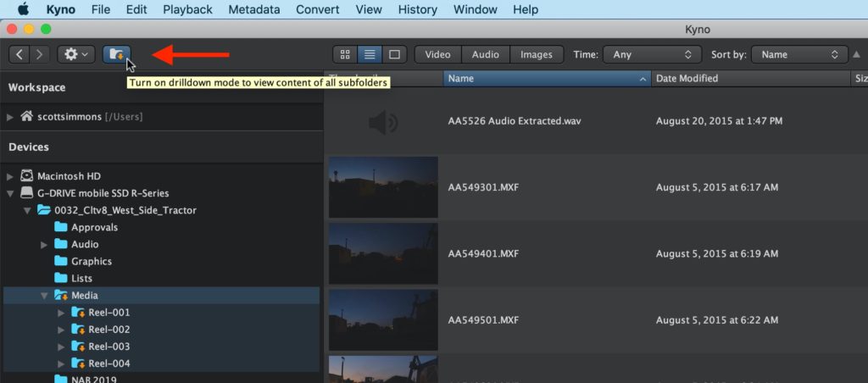Select AA5526 Audio Extracted.wav file name
Viewport: 868px width, 383px height.
(515, 121)
